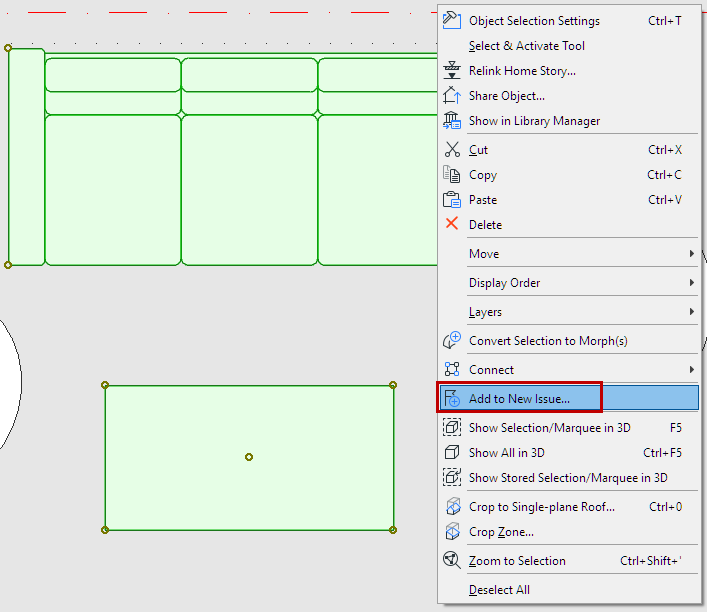707x612 pixels.
Task: Click the sofa's middle seat cushion
Action: (249, 190)
